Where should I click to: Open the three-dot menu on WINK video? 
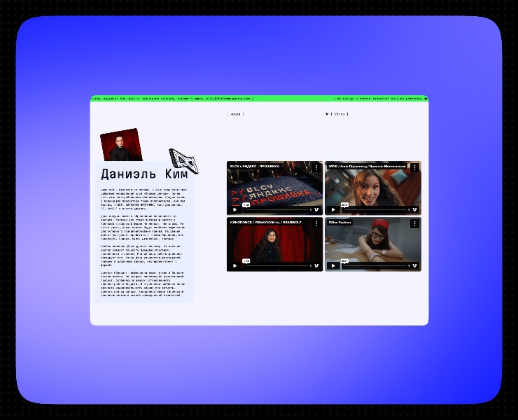(414, 167)
